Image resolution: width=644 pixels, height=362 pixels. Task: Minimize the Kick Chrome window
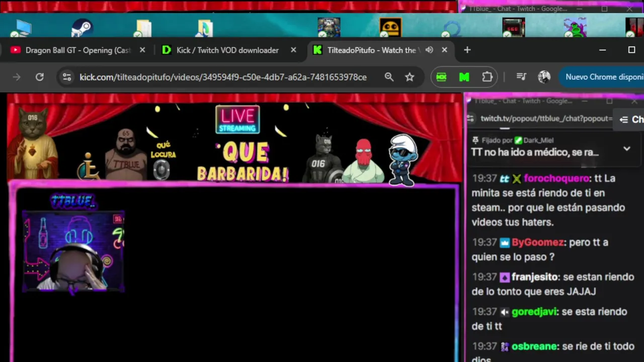click(x=602, y=50)
